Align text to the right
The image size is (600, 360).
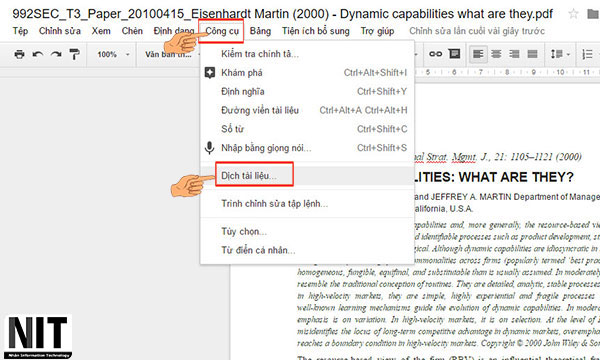coord(514,54)
